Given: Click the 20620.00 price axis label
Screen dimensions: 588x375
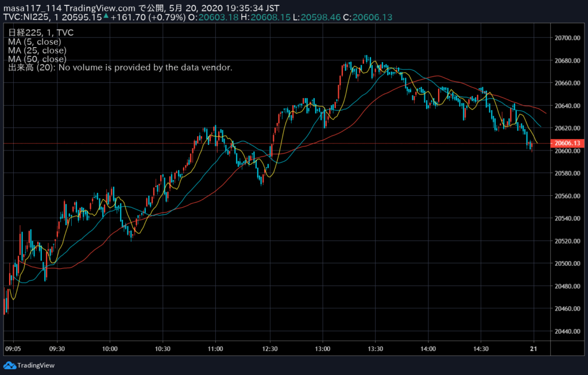Looking at the screenshot, I should pos(567,128).
